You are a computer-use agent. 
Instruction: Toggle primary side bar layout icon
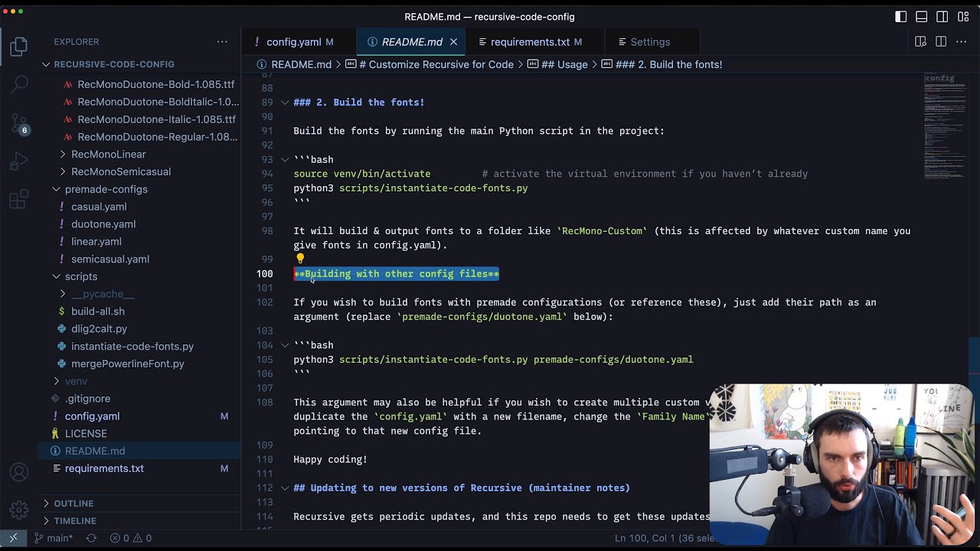click(901, 17)
